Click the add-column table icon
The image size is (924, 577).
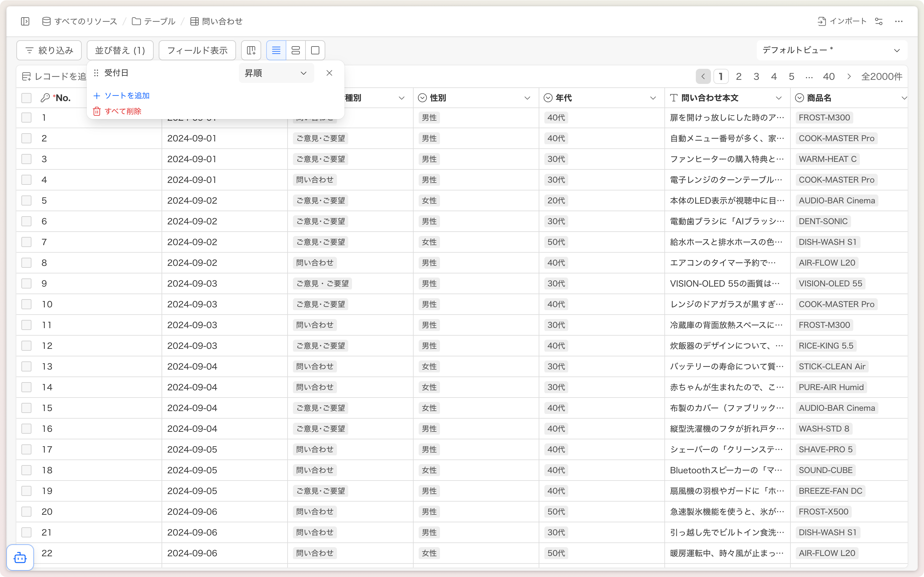point(251,50)
